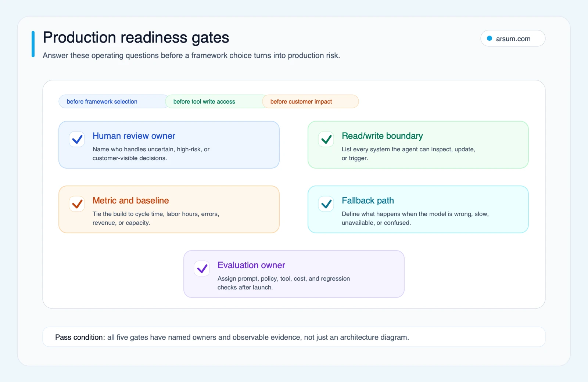Click the 'Pass condition:' label

point(80,337)
